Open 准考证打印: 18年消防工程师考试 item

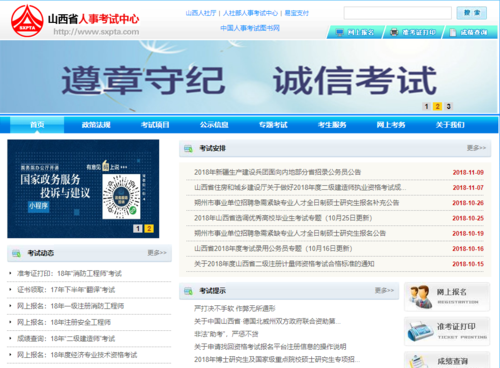[x=69, y=274]
